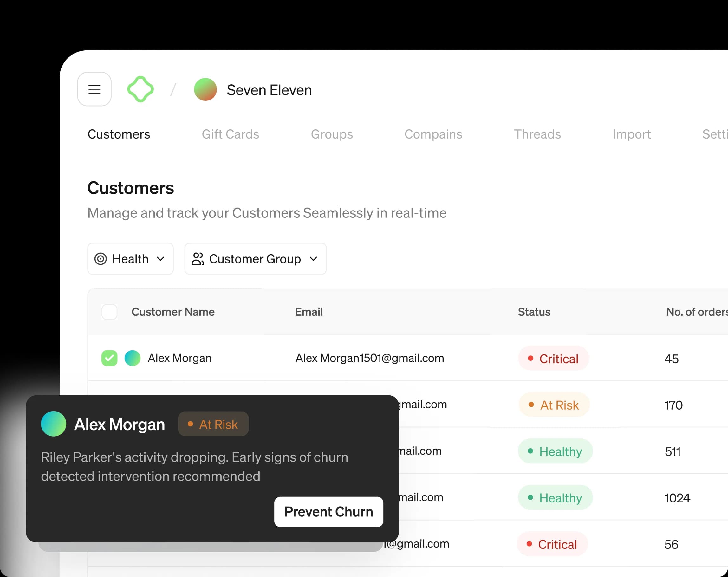Expand the Health dropdown chevron

[161, 259]
